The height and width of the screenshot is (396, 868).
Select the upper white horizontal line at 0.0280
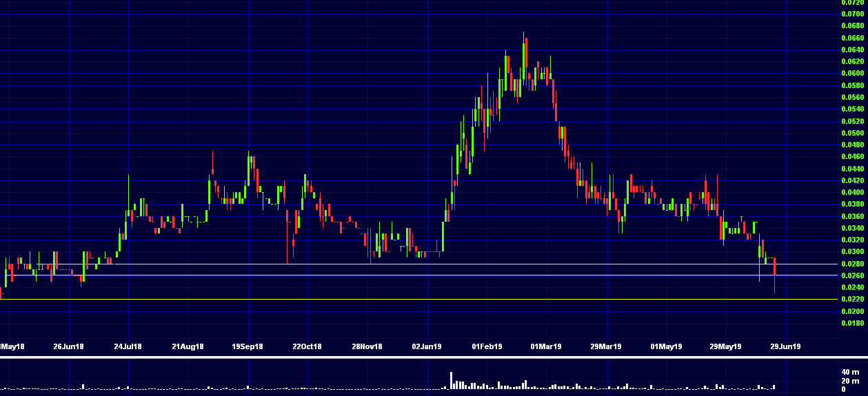(419, 264)
